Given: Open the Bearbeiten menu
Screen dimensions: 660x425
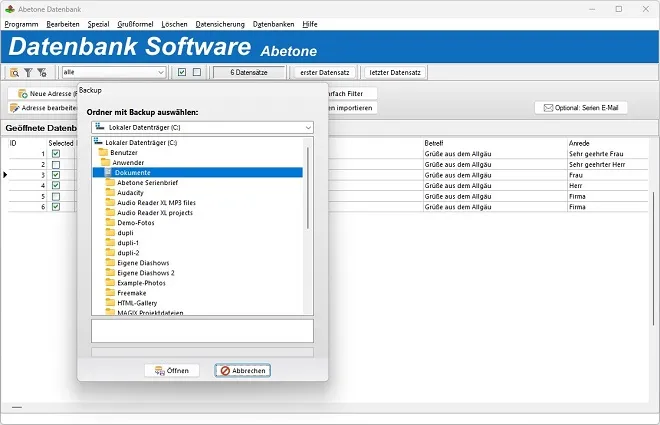Looking at the screenshot, I should point(63,24).
